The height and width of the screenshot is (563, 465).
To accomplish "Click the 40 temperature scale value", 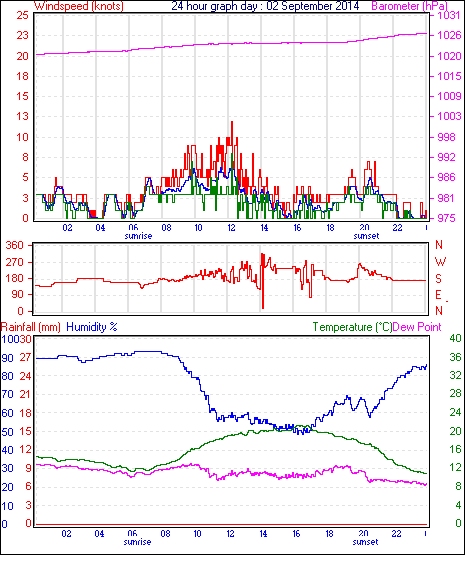I will tap(455, 338).
